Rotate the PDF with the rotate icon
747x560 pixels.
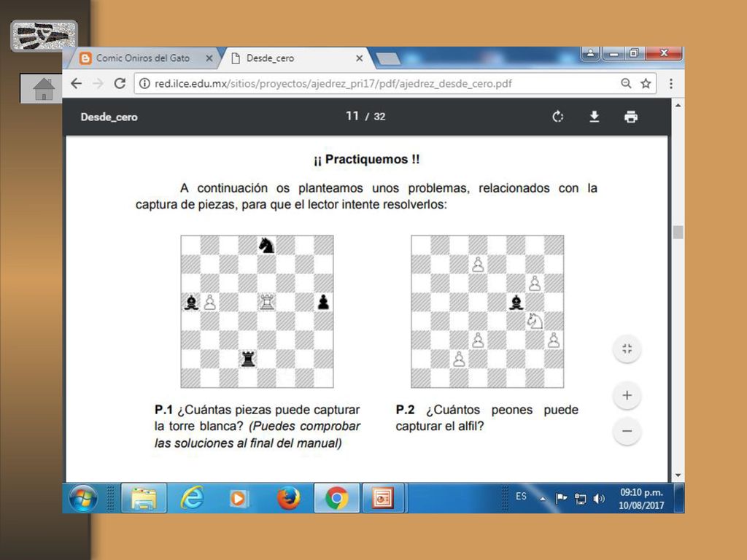coord(557,117)
